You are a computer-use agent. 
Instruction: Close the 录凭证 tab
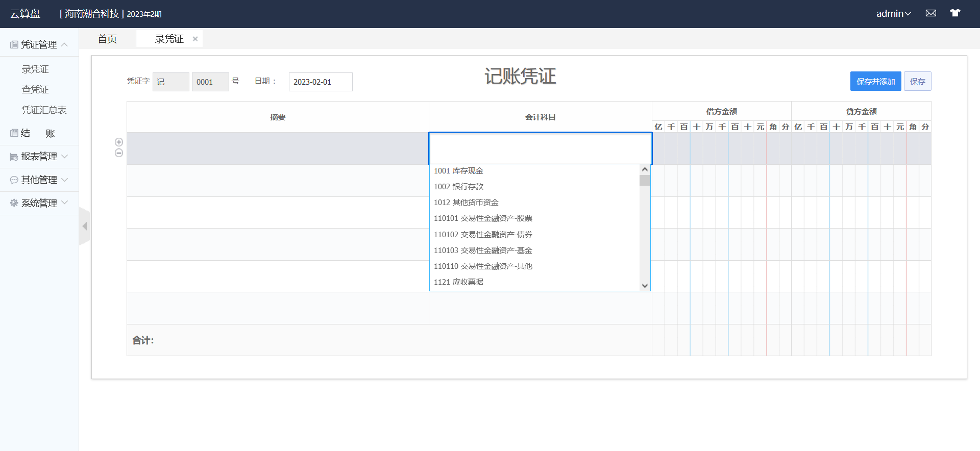[x=195, y=39]
